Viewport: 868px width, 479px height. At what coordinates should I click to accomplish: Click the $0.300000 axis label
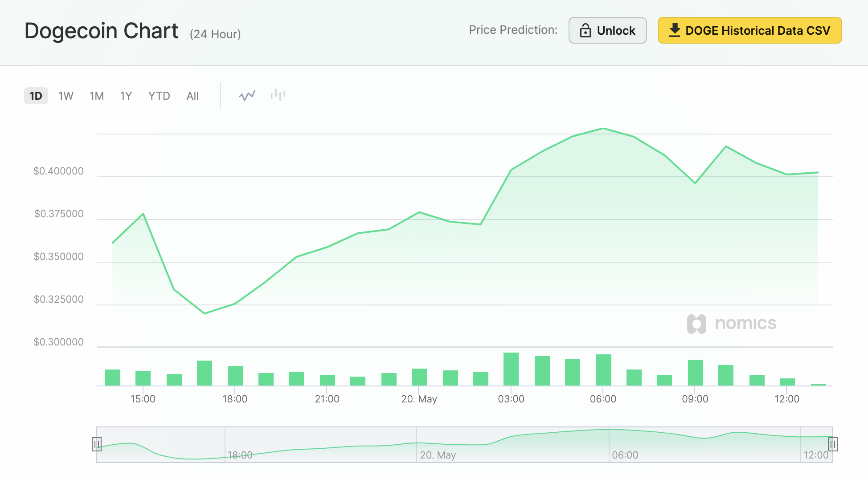coord(58,342)
